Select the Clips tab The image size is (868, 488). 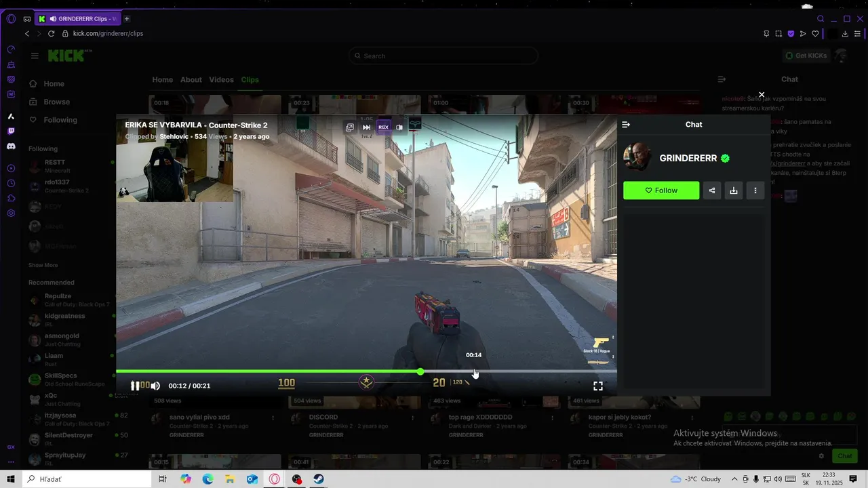coord(250,80)
